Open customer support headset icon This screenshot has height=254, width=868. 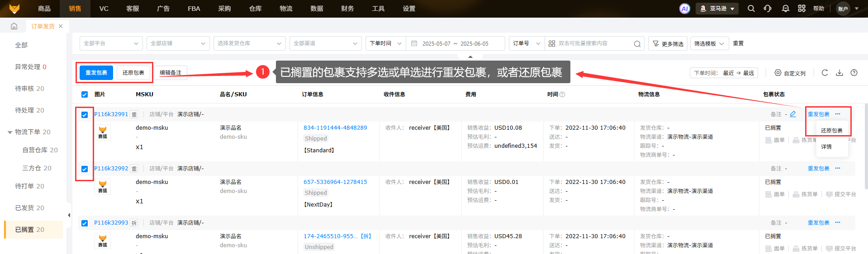[x=768, y=9]
